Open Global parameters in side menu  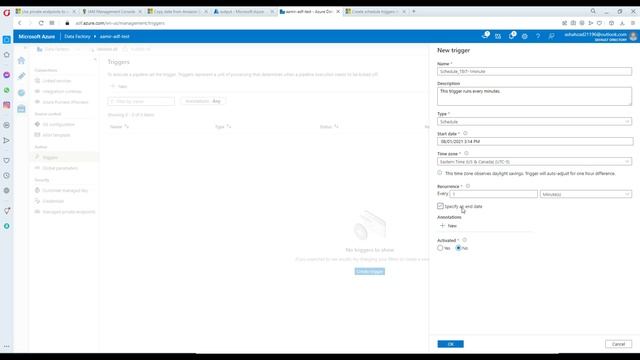pos(60,168)
